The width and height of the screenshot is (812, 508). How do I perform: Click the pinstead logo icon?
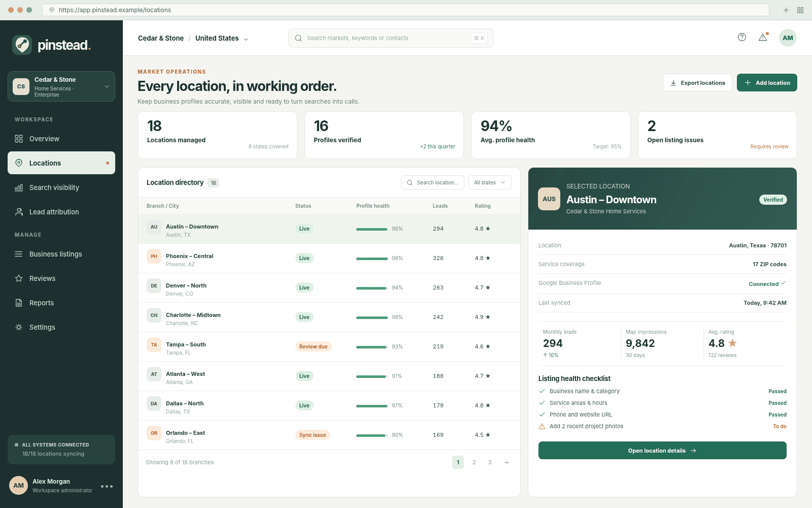[x=22, y=45]
